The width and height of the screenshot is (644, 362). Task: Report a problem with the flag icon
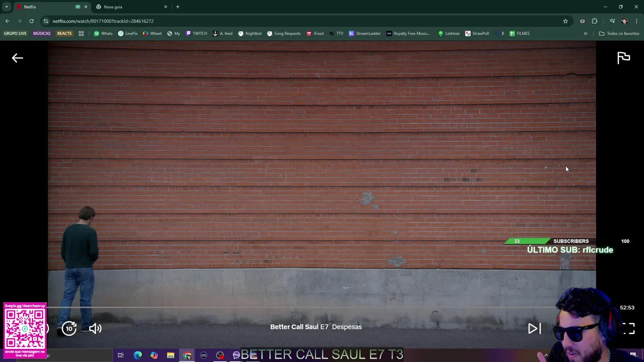[x=623, y=58]
